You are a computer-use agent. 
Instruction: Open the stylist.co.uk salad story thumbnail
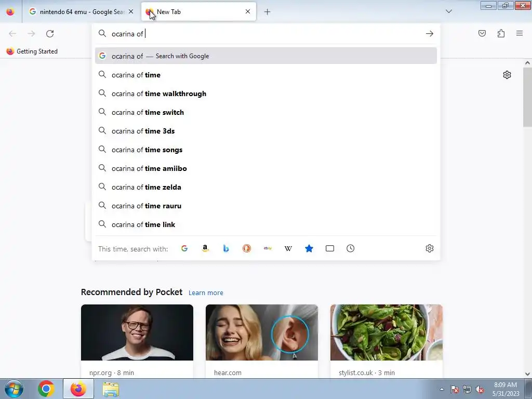[387, 332]
